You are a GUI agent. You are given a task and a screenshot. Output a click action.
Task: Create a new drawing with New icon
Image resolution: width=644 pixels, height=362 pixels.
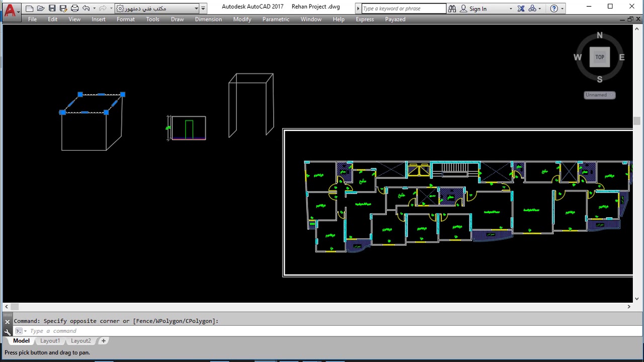coord(29,9)
